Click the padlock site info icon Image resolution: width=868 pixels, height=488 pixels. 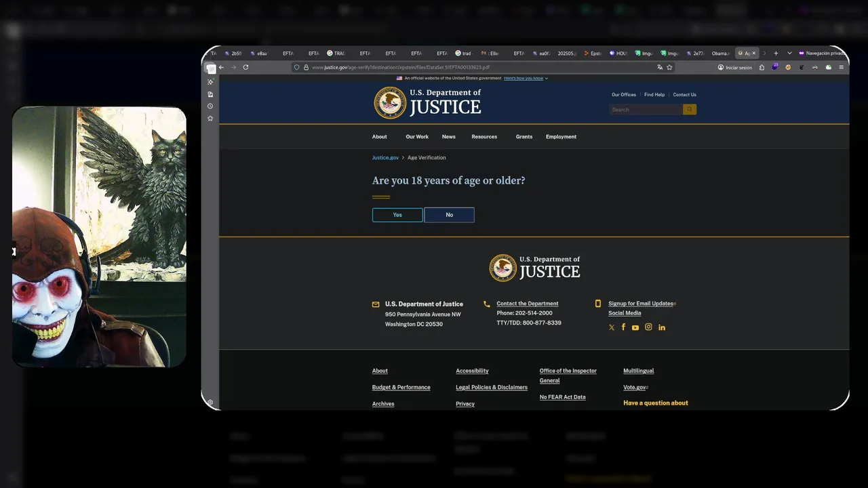(x=306, y=67)
